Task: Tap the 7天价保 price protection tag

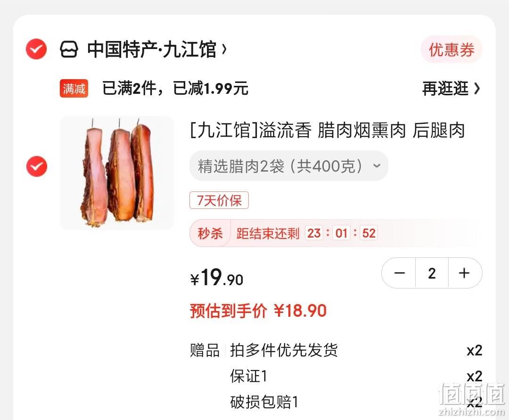Action: click(x=219, y=200)
